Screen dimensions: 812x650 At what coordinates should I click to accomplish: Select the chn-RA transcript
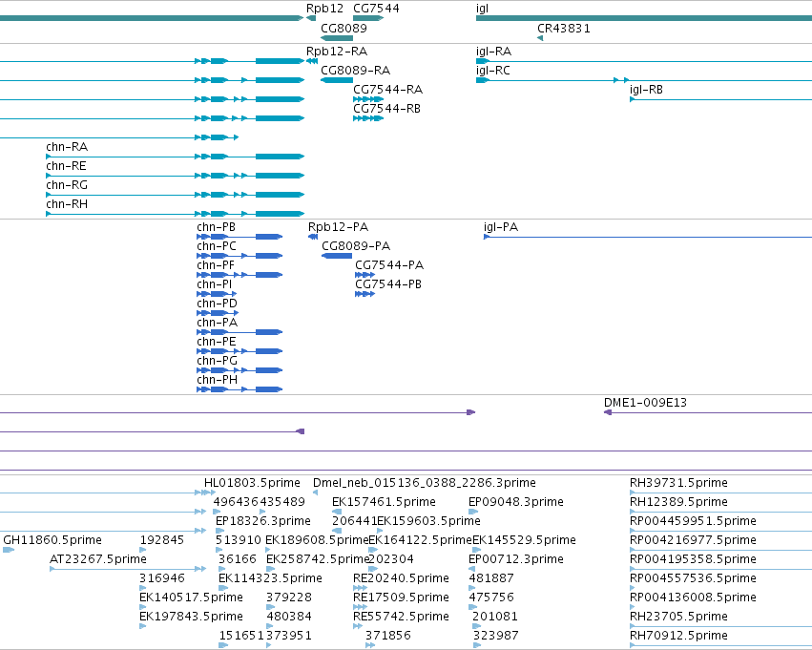click(175, 157)
